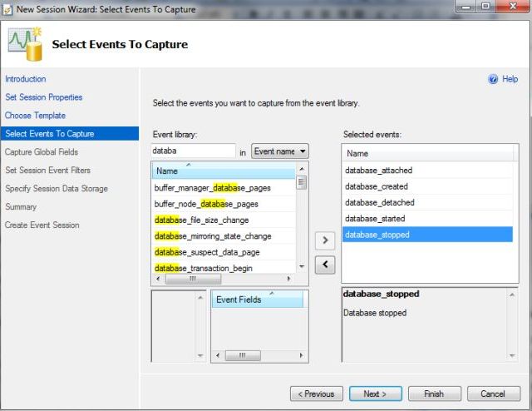The height and width of the screenshot is (411, 532).
Task: Open Set Session Properties step
Action: (x=44, y=97)
